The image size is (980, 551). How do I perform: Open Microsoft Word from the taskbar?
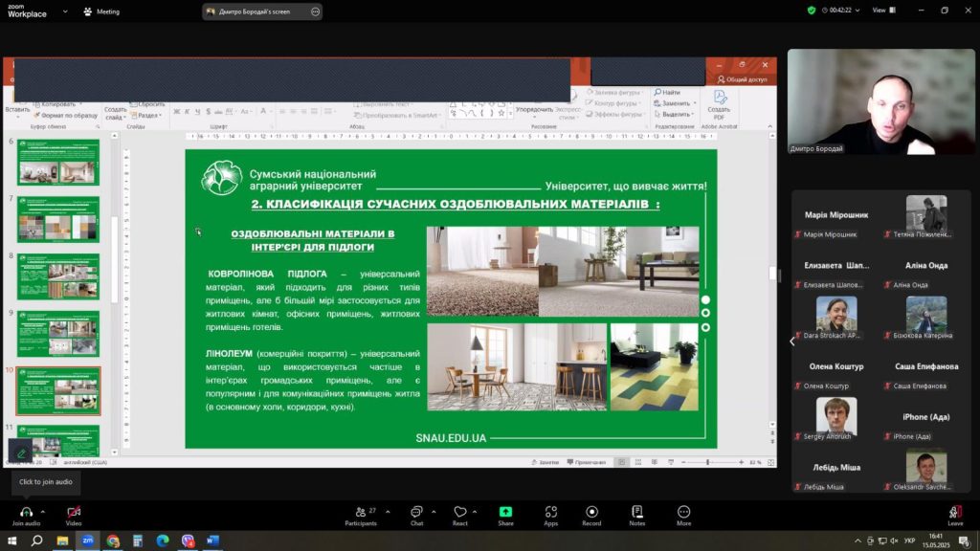[213, 540]
